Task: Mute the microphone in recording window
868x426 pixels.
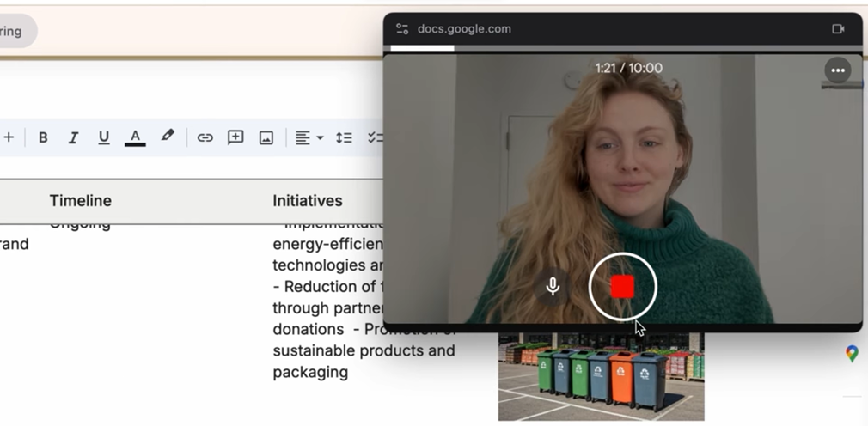Action: pos(553,286)
